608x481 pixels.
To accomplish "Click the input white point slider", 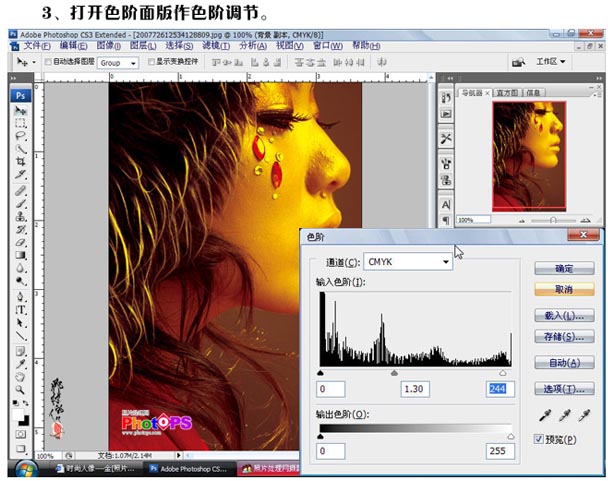I will point(503,373).
